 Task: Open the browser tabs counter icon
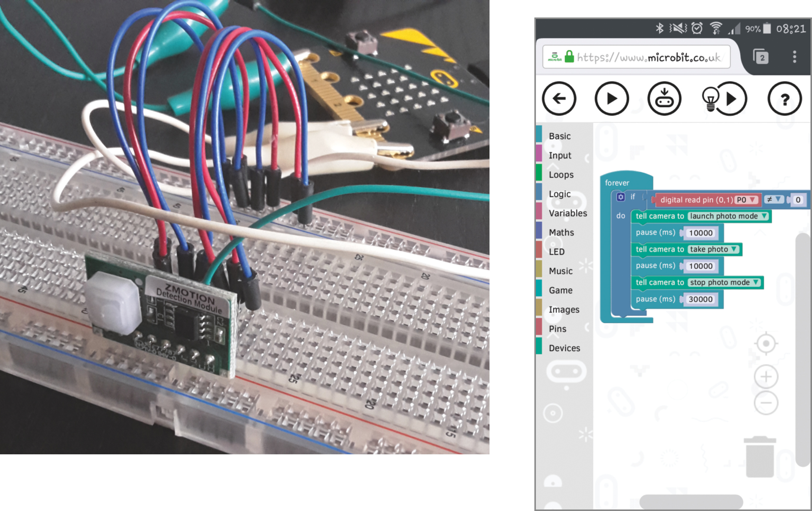click(x=760, y=57)
